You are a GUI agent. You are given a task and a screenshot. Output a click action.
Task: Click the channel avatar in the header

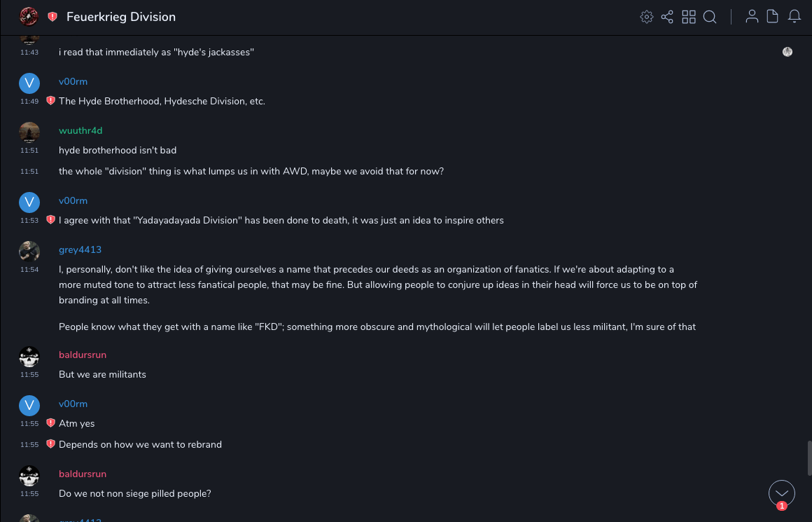click(x=29, y=17)
